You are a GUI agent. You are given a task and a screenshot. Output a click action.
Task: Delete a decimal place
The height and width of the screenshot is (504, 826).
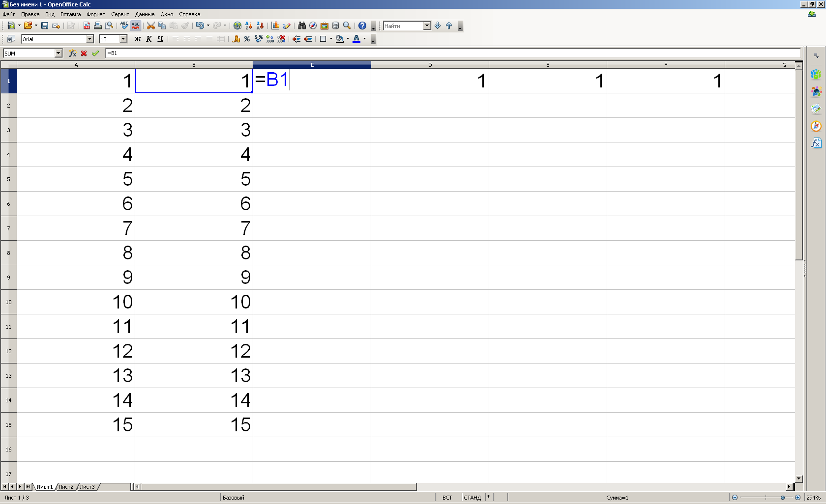pyautogui.click(x=281, y=39)
